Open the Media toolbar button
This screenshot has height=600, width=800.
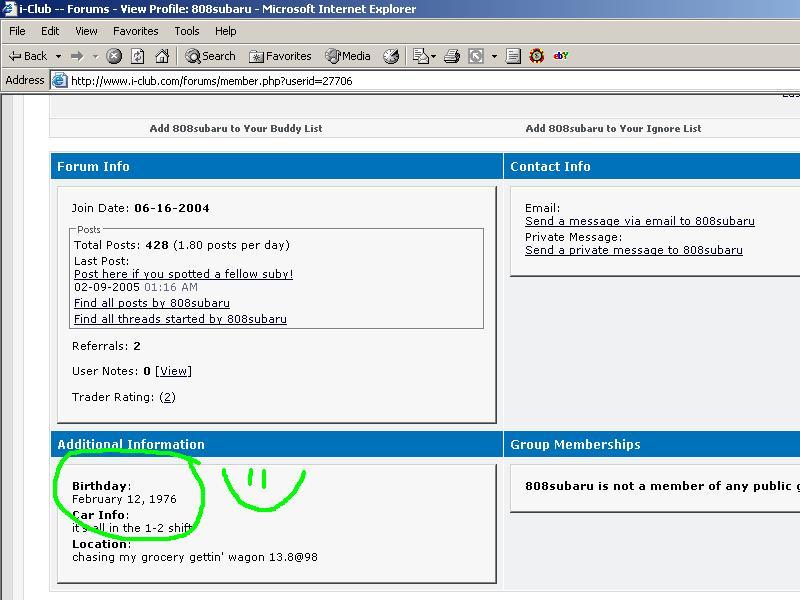click(348, 56)
